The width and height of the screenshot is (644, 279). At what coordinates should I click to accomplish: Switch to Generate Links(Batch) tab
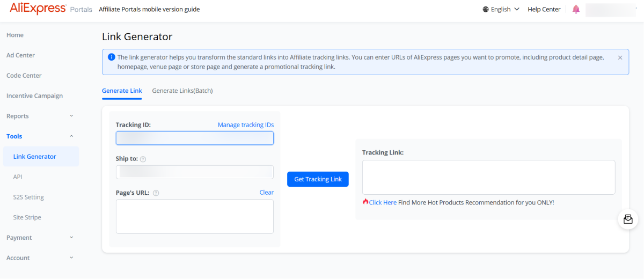point(182,91)
